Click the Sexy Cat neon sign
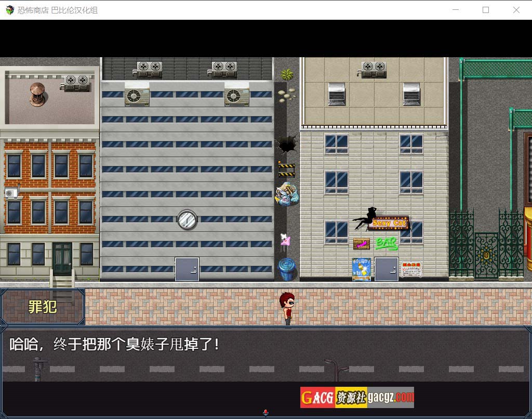Viewport: 532px width, 419px height. (x=389, y=223)
